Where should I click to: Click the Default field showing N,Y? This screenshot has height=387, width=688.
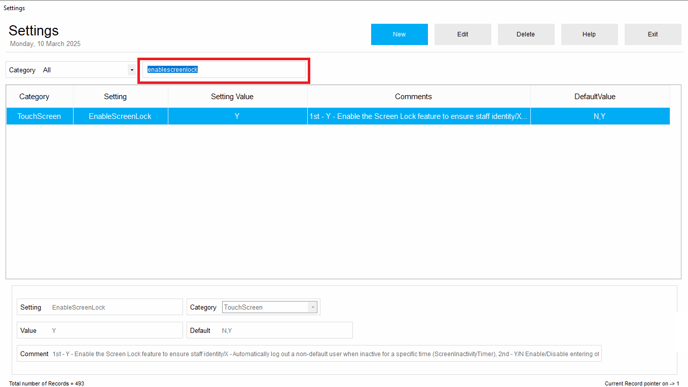[269, 330]
